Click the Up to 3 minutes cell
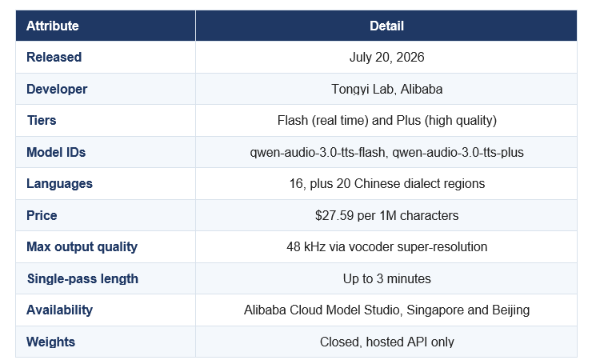592x363 pixels. tap(386, 279)
